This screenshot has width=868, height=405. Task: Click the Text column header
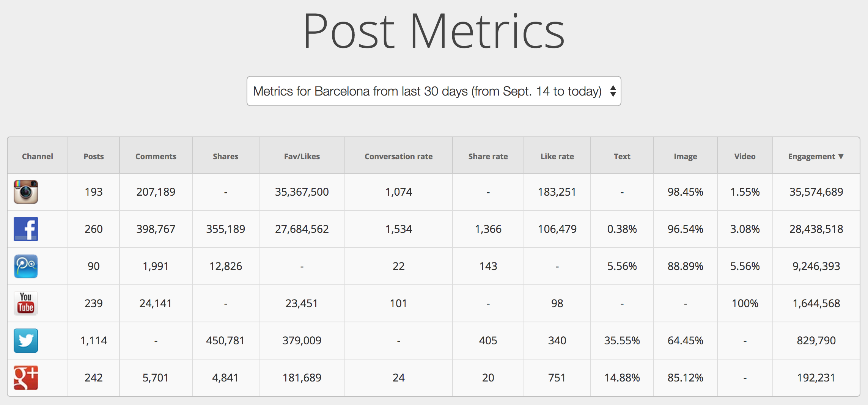tap(622, 156)
